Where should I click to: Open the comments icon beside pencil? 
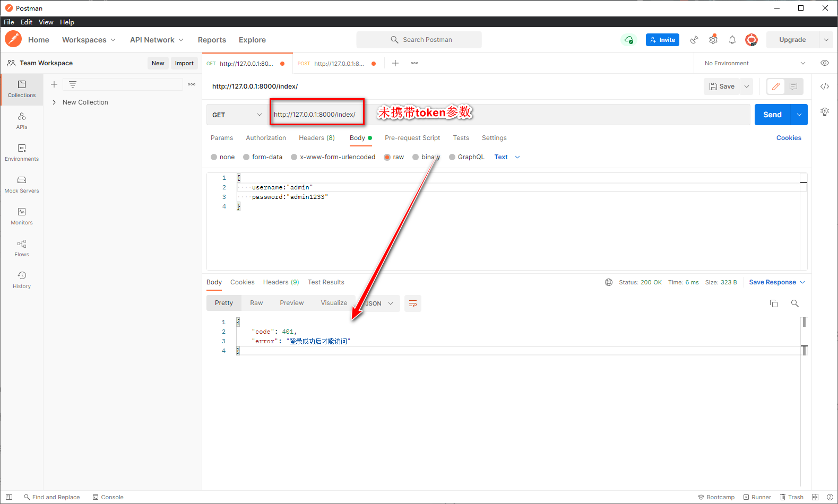coord(793,86)
